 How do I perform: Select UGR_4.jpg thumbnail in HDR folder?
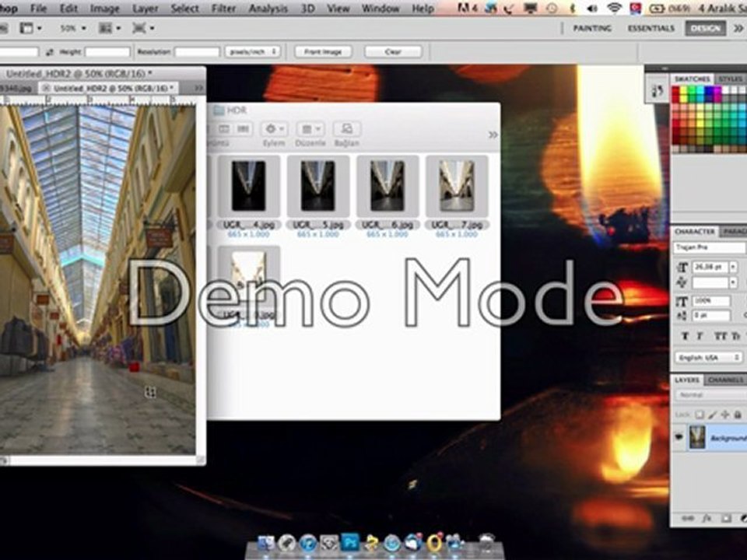(x=248, y=186)
